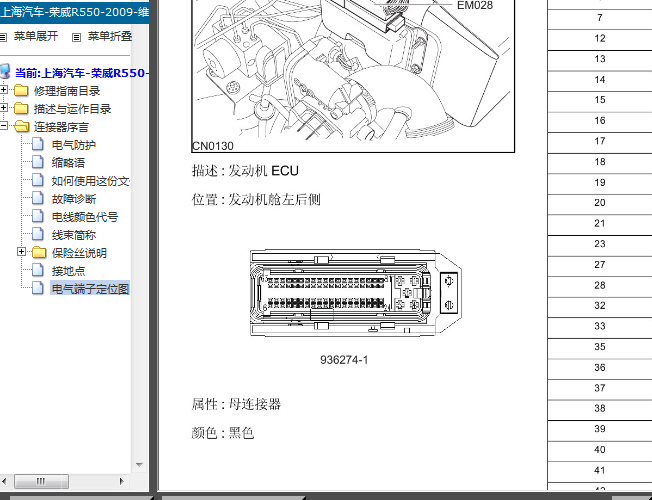Click pin table cell 33

600,327
